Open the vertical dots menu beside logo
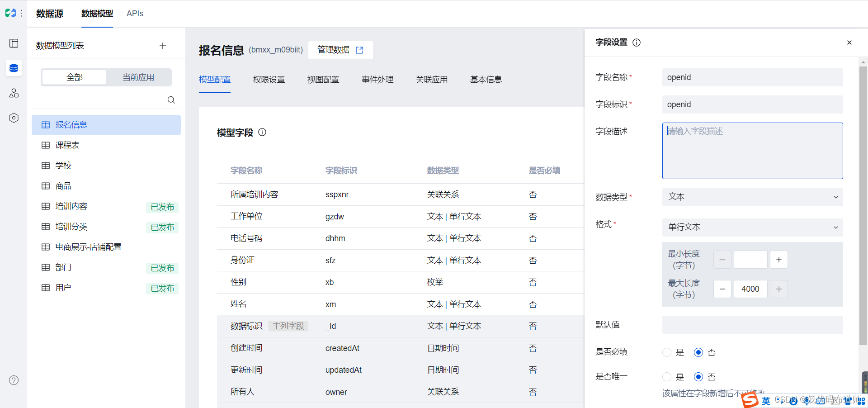The width and height of the screenshot is (868, 408). click(x=21, y=13)
